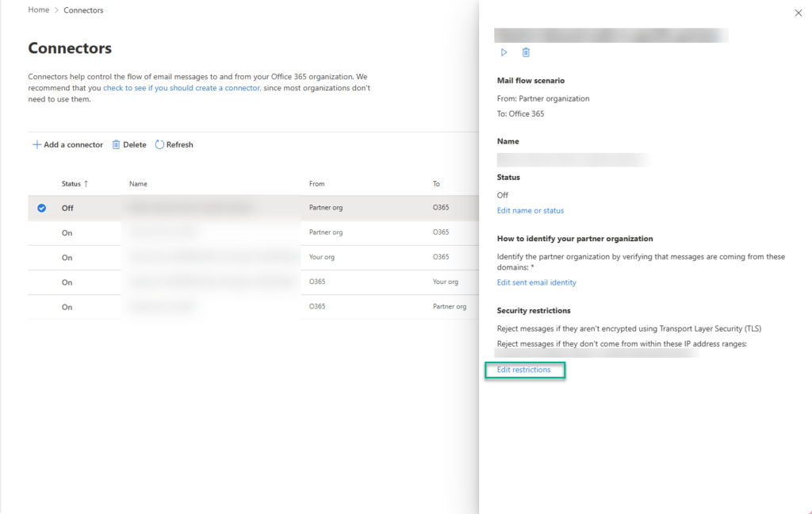The height and width of the screenshot is (514, 812).
Task: Follow the check if you should create a connector link
Action: pos(182,88)
